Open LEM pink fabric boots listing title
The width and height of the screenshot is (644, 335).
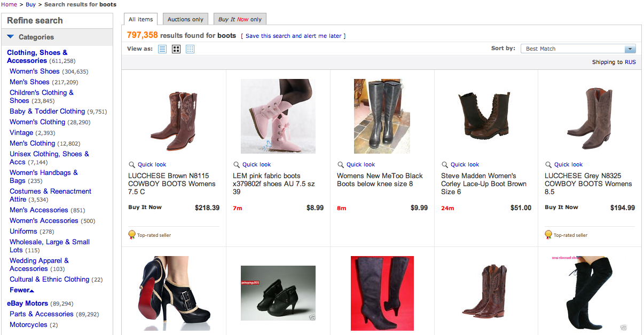274,184
